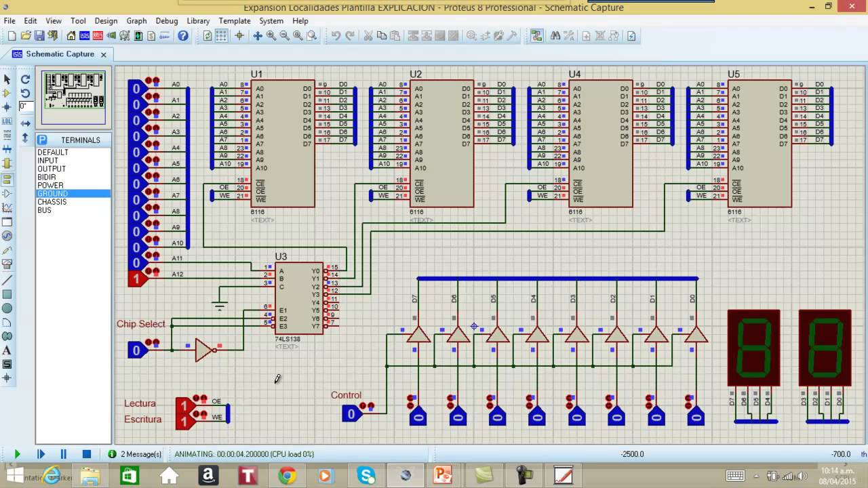This screenshot has width=868, height=488.
Task: Launch Google Chrome from the taskbar
Action: 287,476
